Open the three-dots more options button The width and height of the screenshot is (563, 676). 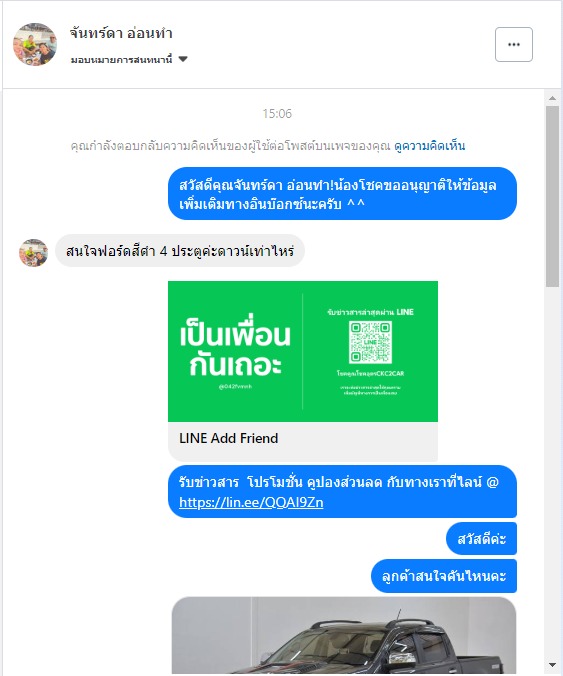tap(513, 44)
